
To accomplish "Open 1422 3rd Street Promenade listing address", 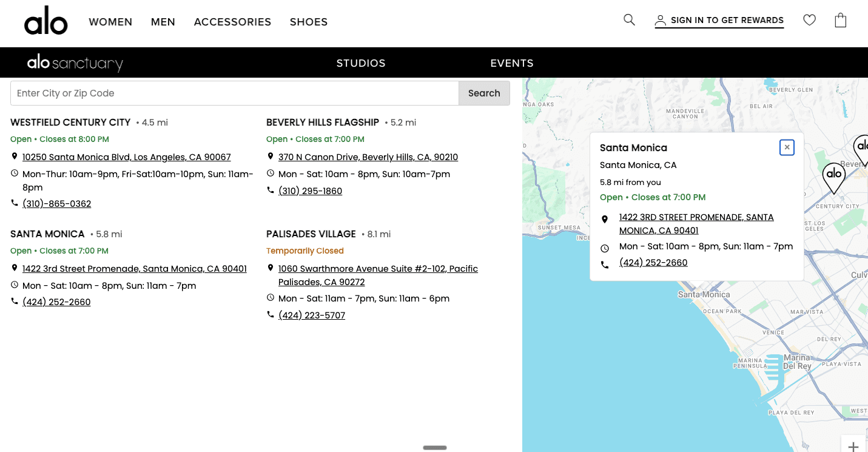I will click(135, 269).
